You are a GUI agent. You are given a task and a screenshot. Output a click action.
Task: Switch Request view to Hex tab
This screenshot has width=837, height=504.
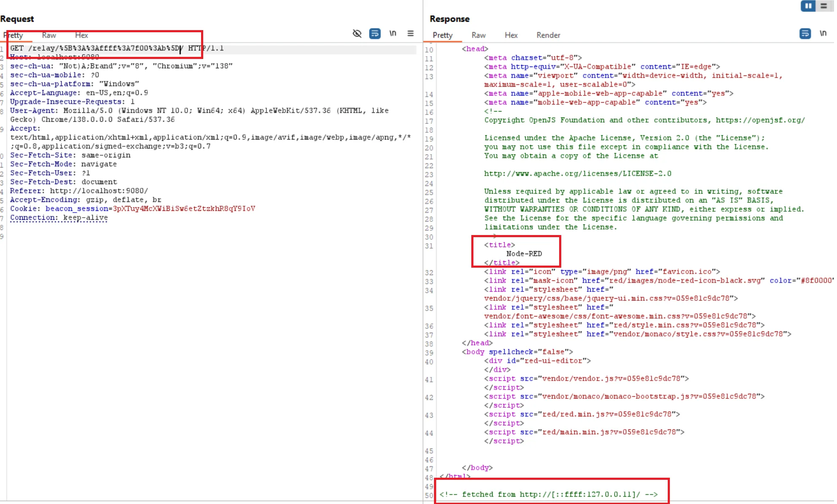(x=81, y=35)
